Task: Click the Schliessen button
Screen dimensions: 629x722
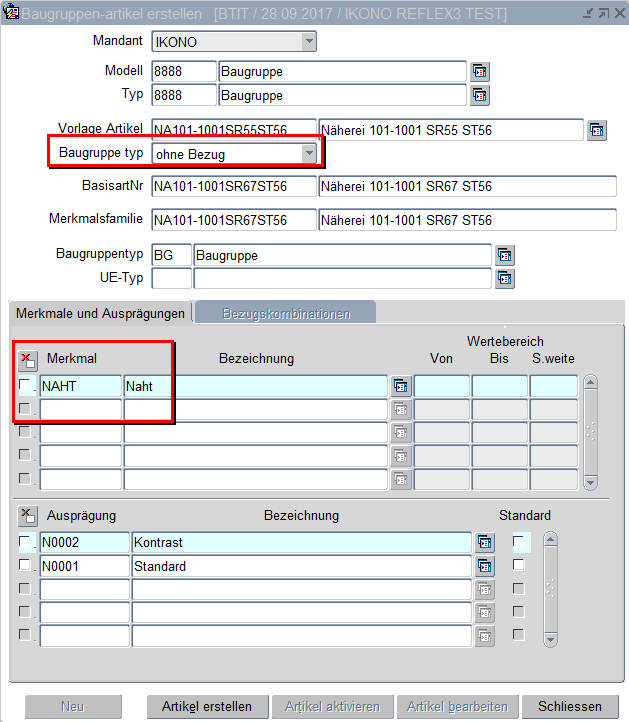Action: click(x=569, y=706)
